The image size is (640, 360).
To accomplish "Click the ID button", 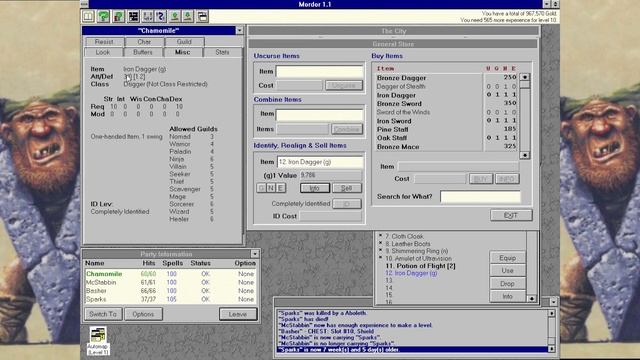I will pos(347,204).
